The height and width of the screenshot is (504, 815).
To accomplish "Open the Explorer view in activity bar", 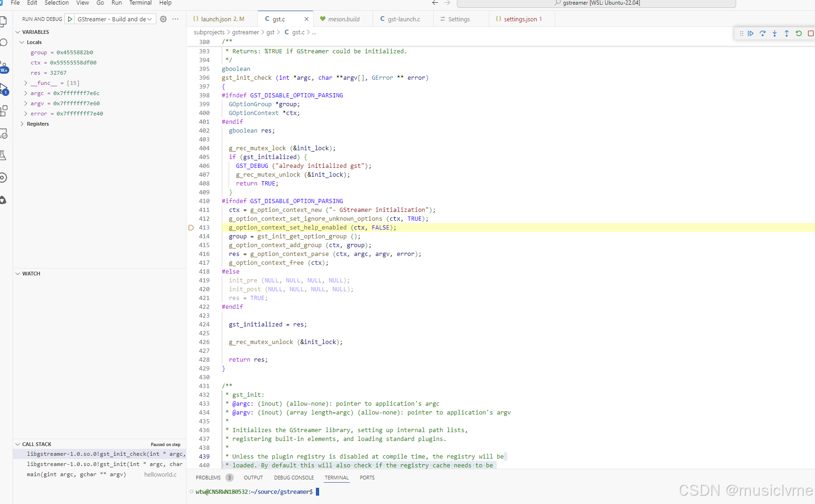I will 3,21.
